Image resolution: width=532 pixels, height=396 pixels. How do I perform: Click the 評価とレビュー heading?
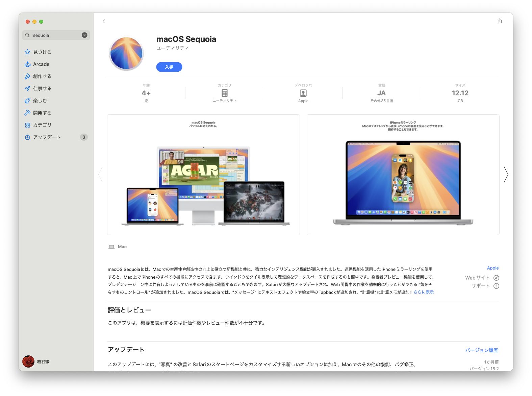129,310
